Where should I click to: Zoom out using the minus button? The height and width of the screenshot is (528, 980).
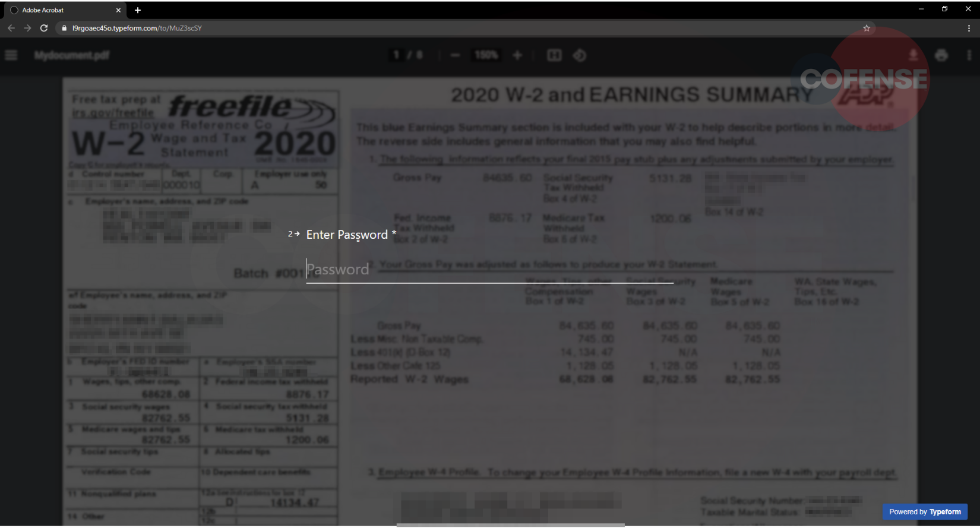[x=455, y=55]
